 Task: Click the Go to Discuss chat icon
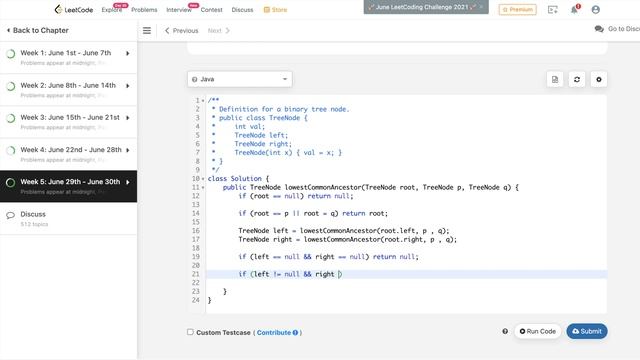(599, 29)
